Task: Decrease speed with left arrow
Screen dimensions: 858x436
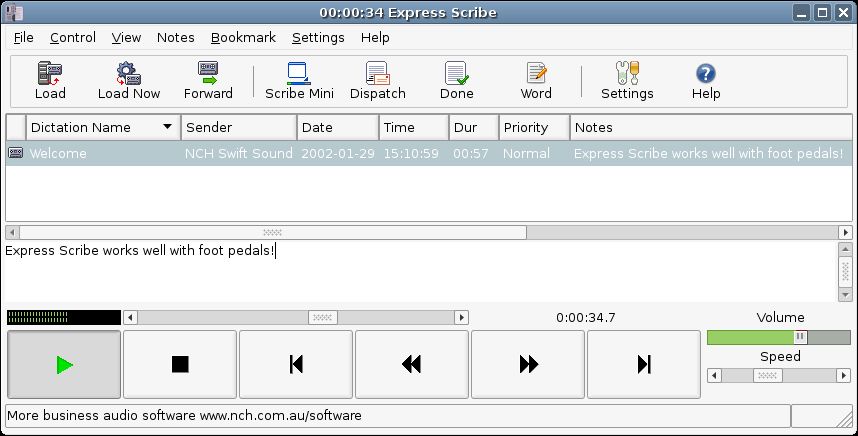Action: pyautogui.click(x=714, y=376)
